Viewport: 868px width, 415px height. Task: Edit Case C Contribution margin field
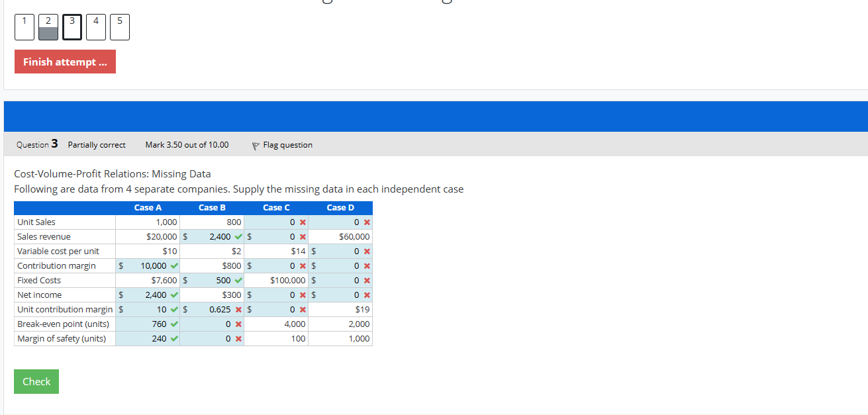[x=275, y=265]
